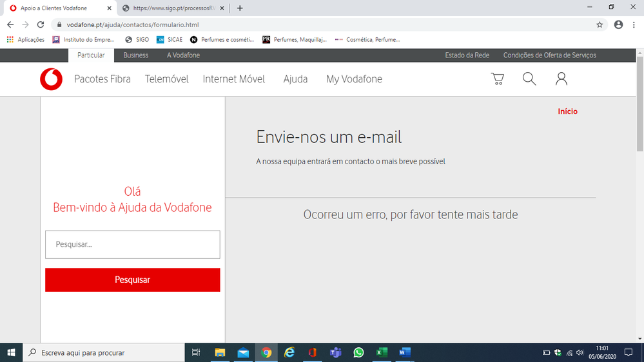Open the Ajuda menu
The image size is (644, 362).
point(295,79)
